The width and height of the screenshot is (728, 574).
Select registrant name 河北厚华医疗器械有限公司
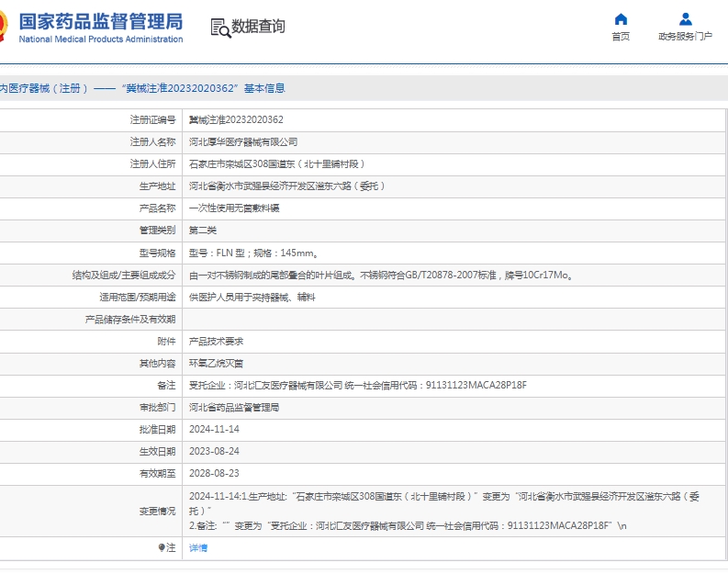point(243,142)
